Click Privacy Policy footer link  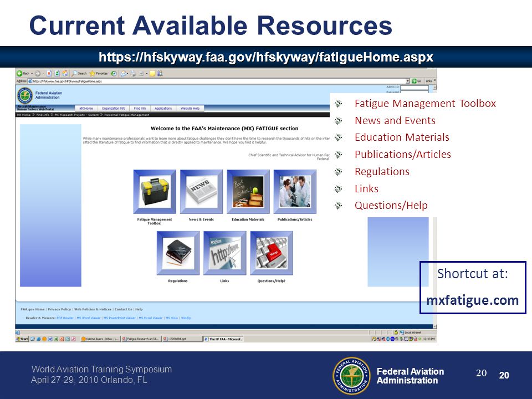(59, 309)
